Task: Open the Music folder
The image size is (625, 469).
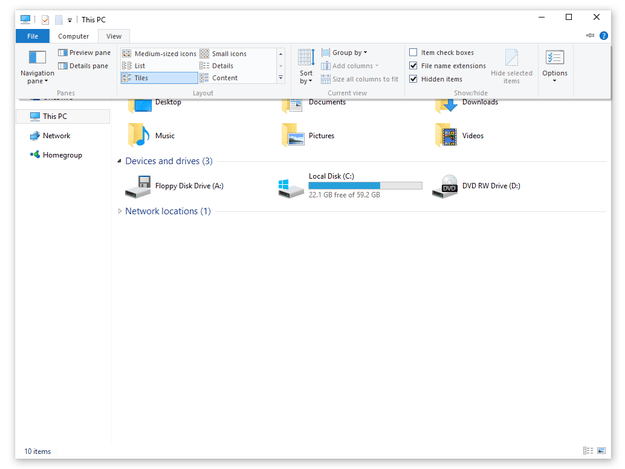Action: click(x=138, y=135)
